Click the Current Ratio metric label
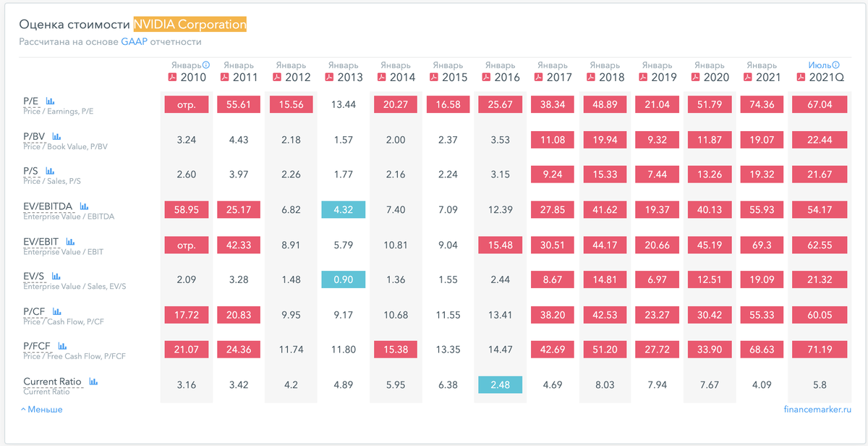 pos(52,382)
